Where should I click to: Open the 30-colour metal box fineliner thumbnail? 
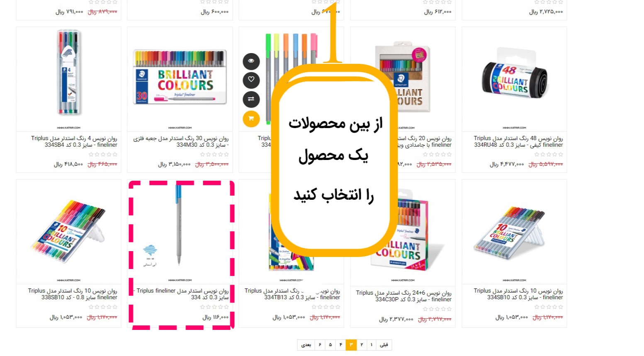click(180, 77)
